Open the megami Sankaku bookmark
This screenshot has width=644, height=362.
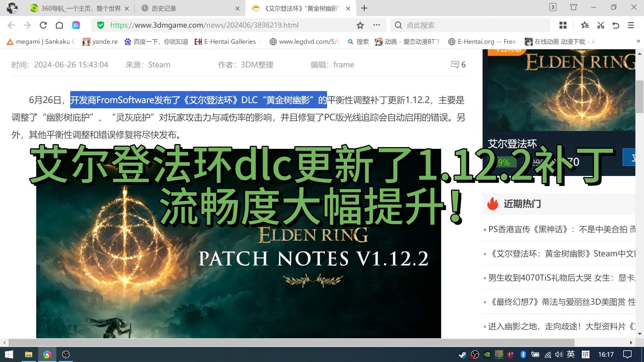pos(41,42)
